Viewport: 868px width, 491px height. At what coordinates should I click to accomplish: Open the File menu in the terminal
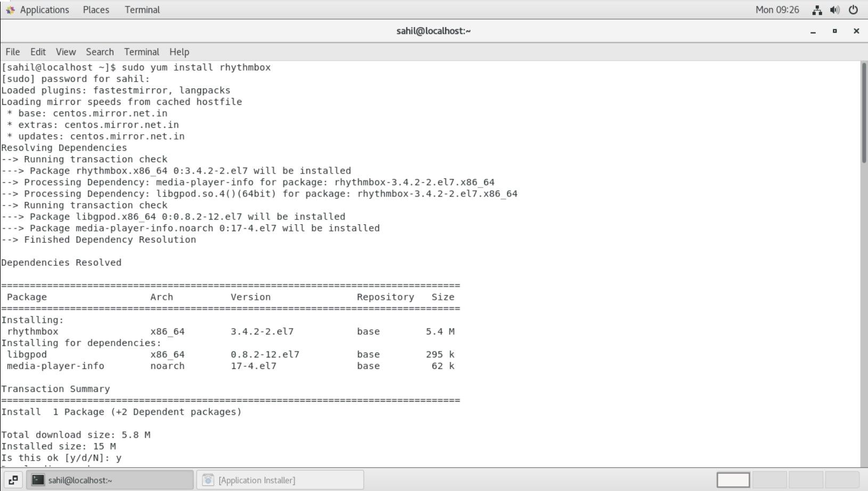[x=12, y=52]
